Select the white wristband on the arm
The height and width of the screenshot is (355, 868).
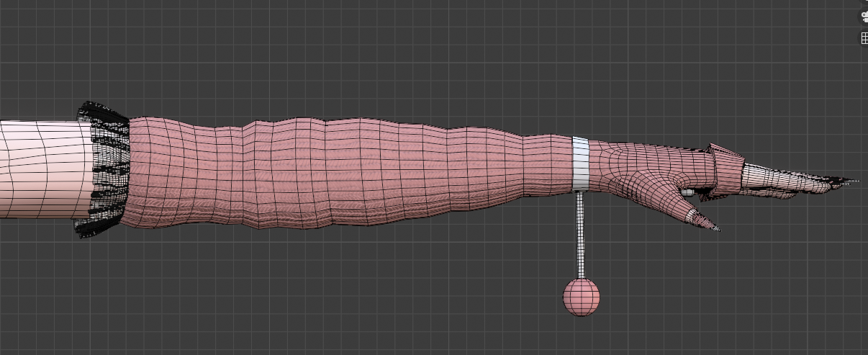581,165
